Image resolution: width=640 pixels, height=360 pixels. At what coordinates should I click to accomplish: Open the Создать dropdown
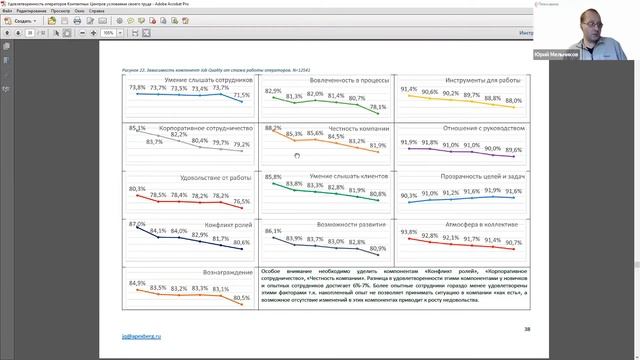pyautogui.click(x=21, y=21)
